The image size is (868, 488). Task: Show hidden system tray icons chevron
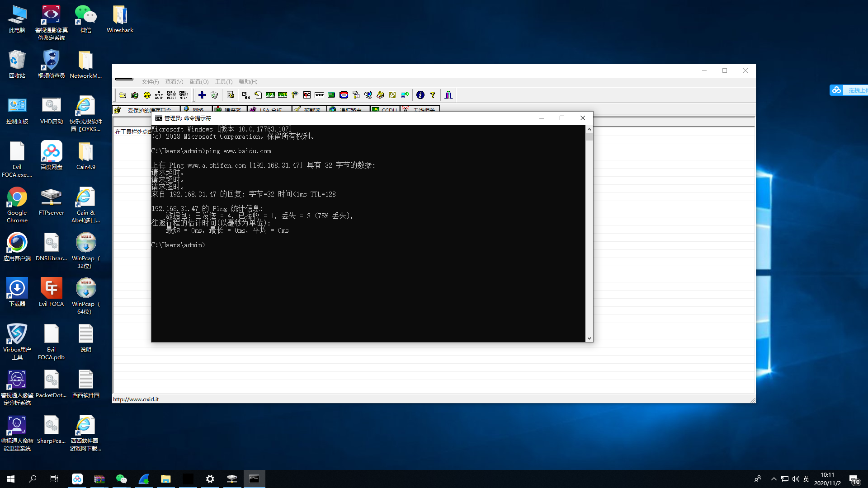pos(774,479)
